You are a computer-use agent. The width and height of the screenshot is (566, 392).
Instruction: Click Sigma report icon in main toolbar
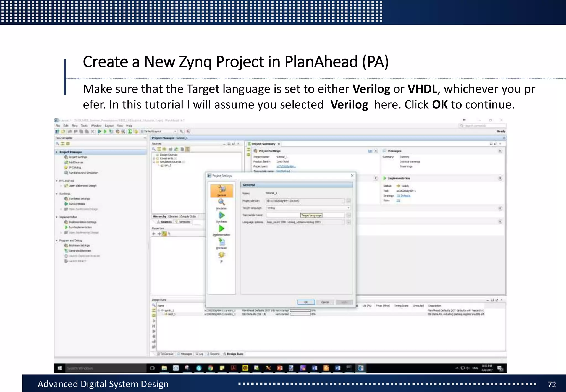[130, 132]
